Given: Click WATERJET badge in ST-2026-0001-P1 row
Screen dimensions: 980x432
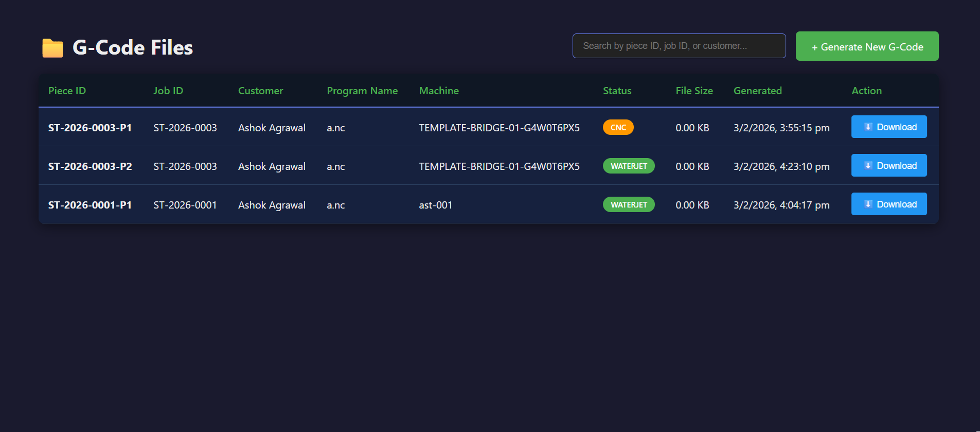Looking at the screenshot, I should (x=628, y=204).
